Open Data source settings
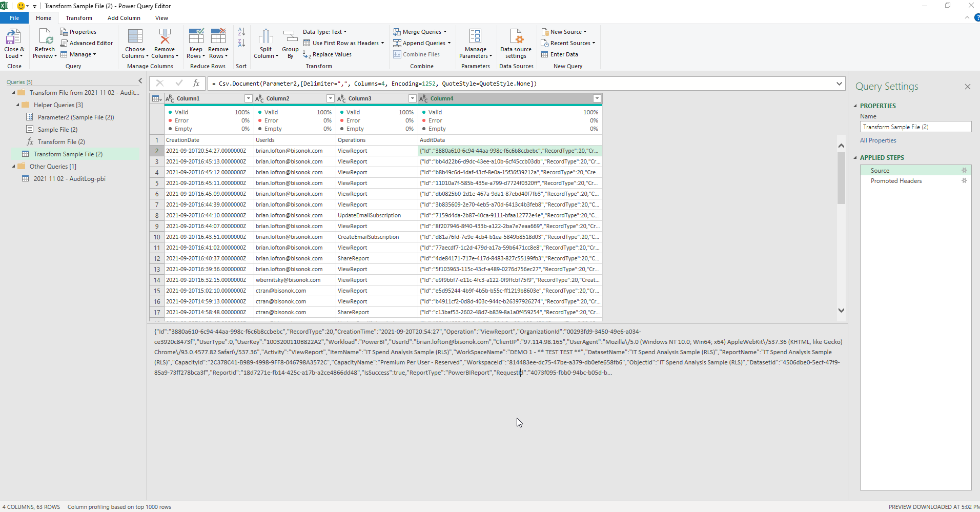 pos(516,43)
